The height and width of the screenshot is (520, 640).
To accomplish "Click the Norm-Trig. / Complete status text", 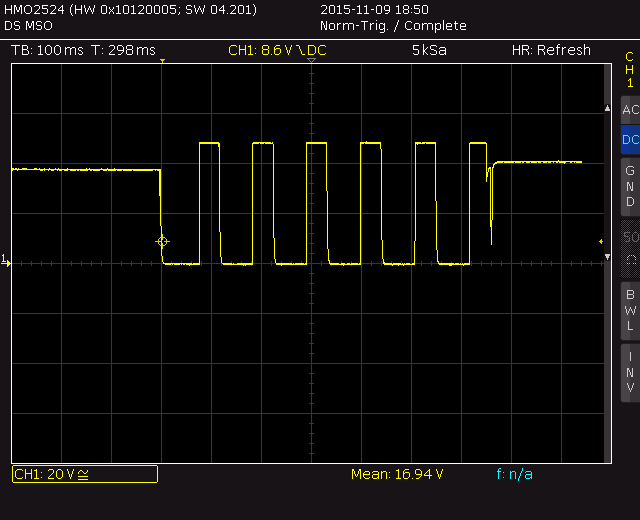I will click(393, 26).
